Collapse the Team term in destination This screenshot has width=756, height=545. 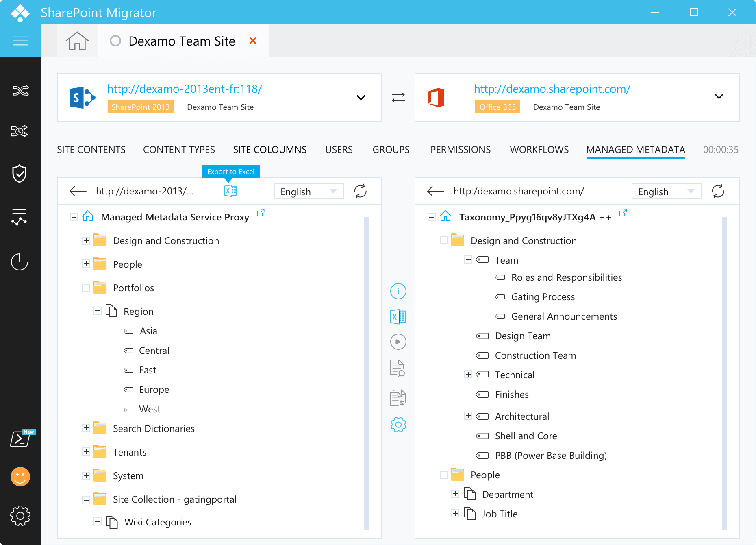click(468, 259)
